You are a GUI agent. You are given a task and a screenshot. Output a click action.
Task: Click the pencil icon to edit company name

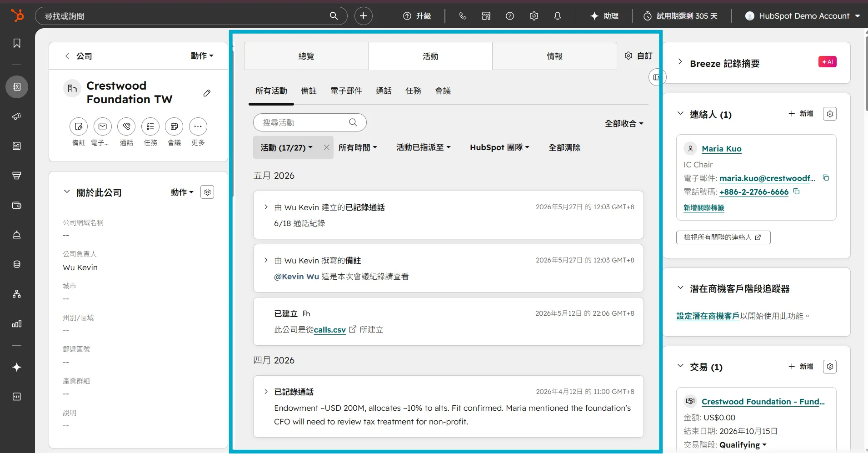coord(207,93)
